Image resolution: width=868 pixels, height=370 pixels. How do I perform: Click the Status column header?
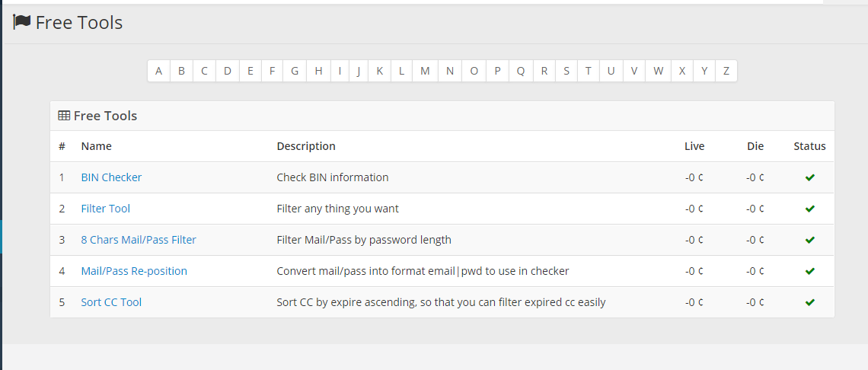(809, 146)
